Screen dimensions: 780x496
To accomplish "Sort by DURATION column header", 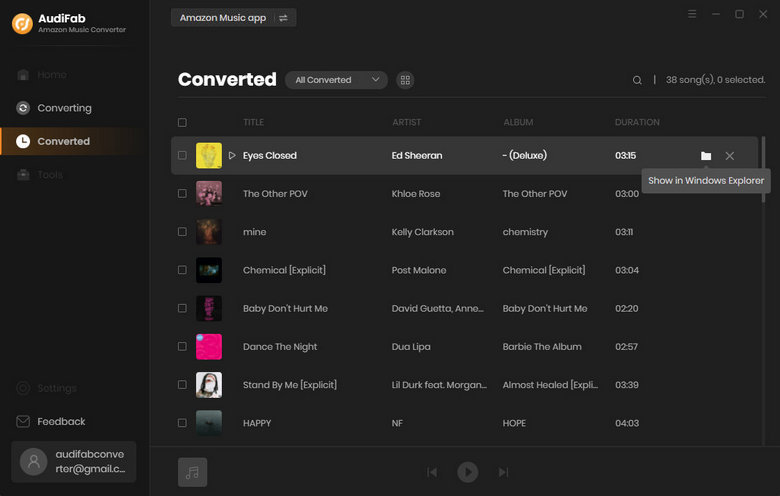I will pos(637,122).
